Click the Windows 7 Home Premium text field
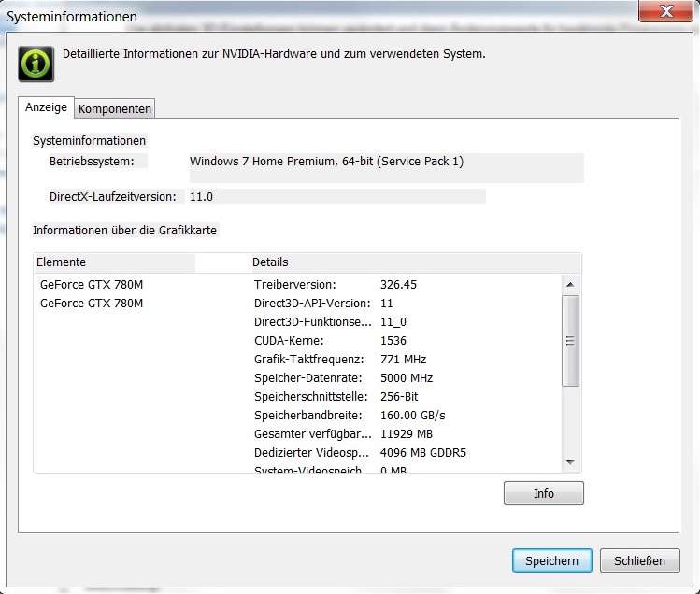The height and width of the screenshot is (594, 700). [386, 168]
